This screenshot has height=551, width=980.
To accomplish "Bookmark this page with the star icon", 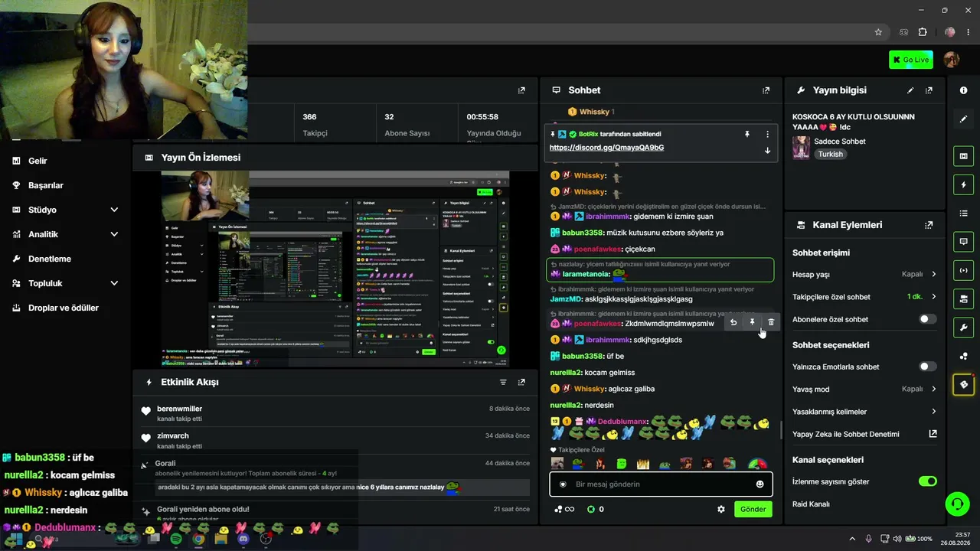I will point(878,32).
